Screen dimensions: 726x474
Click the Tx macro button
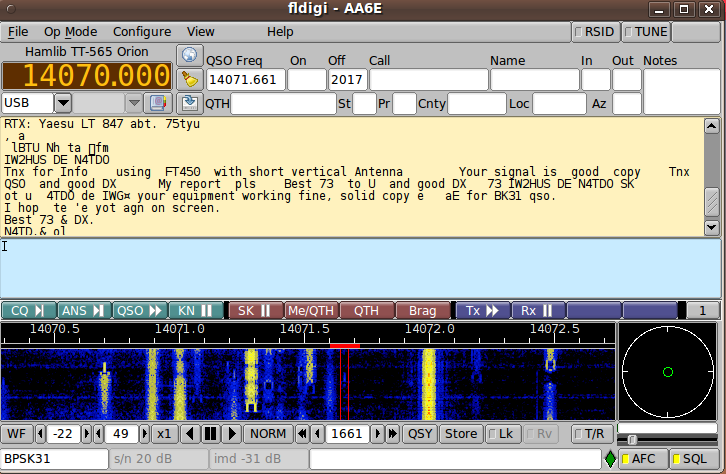click(x=483, y=310)
